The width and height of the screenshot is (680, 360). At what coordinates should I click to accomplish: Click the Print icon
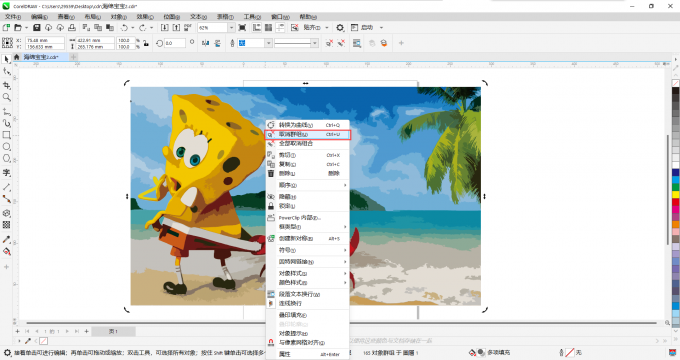click(x=72, y=27)
